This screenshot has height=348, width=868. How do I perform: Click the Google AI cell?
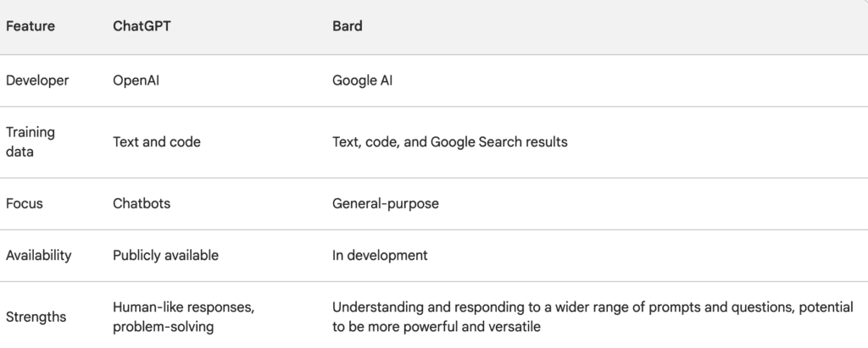362,80
